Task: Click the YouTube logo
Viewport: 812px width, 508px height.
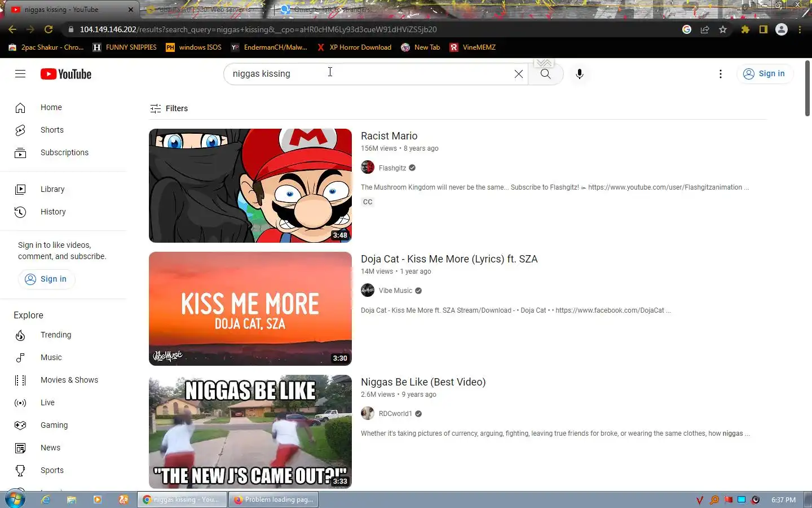Action: point(66,74)
